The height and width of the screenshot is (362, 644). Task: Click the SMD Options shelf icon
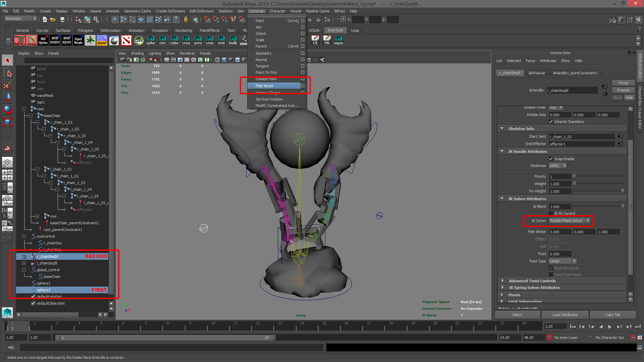pyautogui.click(x=43, y=41)
